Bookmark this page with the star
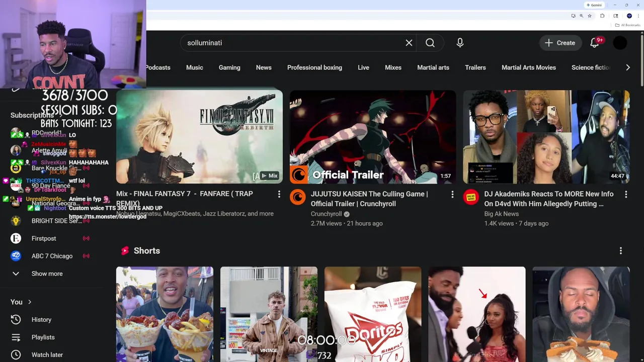644x362 pixels. click(590, 16)
